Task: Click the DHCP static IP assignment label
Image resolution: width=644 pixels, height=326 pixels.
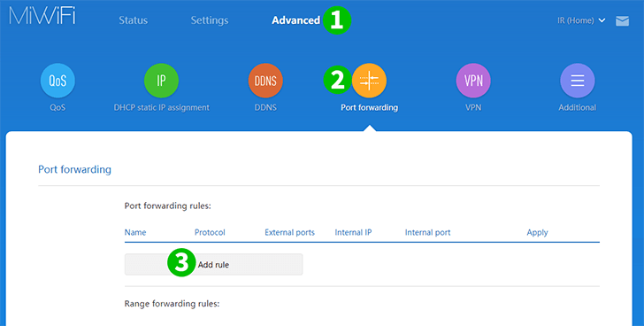Action: [x=161, y=108]
